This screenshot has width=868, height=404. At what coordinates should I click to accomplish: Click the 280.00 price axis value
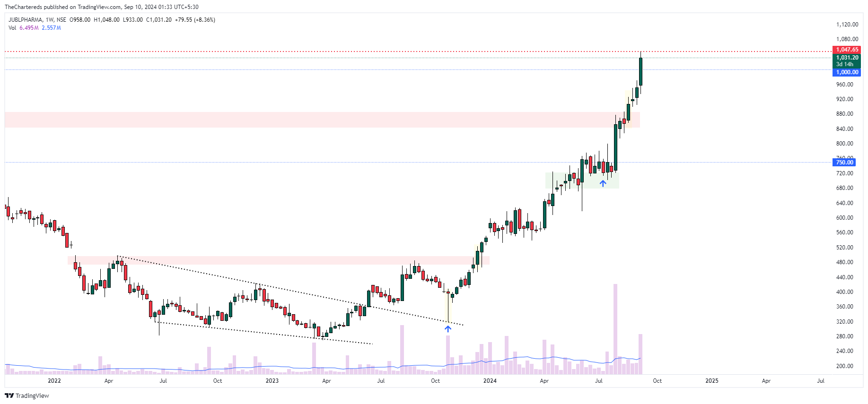coord(845,336)
